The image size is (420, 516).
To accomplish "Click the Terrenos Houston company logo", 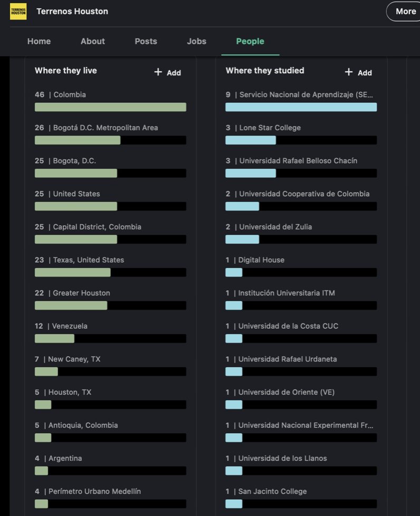I will point(18,12).
